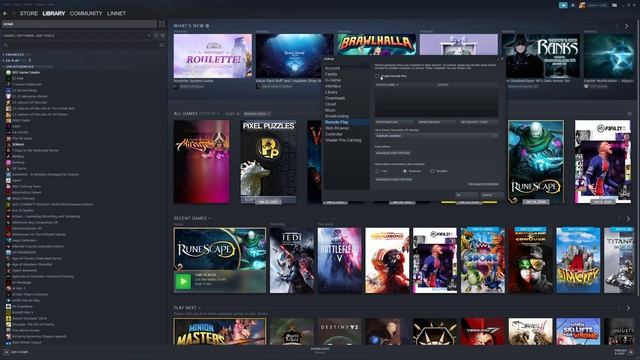Select the Fast streaming radio option

click(x=378, y=171)
